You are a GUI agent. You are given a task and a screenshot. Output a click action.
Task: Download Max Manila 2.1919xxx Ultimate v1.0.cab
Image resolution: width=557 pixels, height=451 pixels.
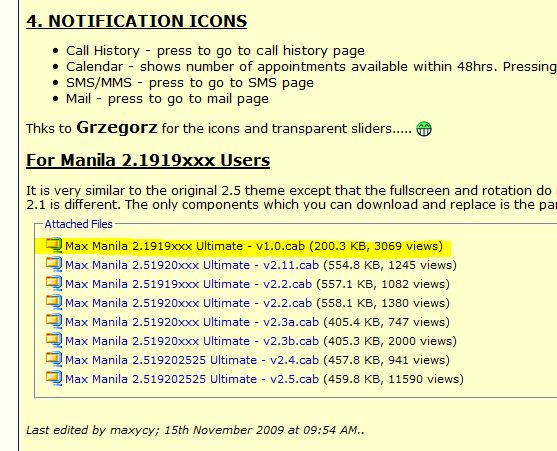tap(185, 246)
